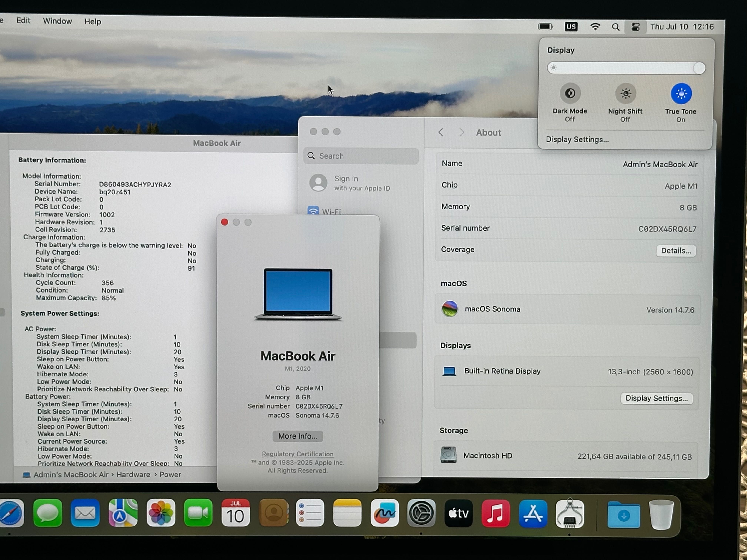Click Macintosh HD storage row
The height and width of the screenshot is (560, 747).
point(566,456)
